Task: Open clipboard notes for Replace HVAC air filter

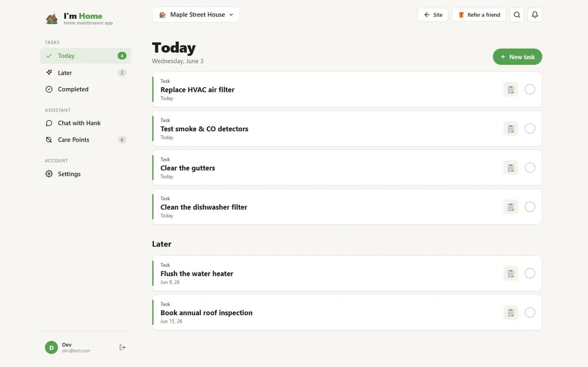Action: (x=510, y=89)
